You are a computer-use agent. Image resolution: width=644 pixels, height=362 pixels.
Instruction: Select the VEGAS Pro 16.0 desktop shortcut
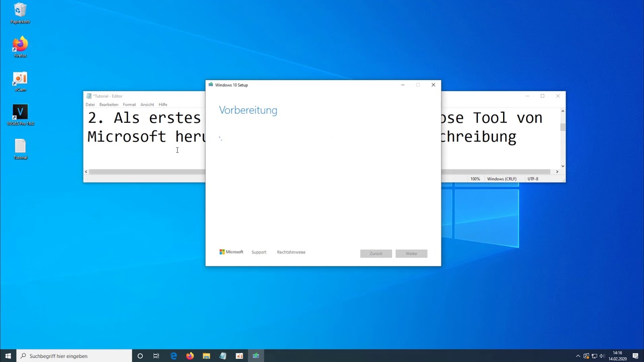click(20, 115)
